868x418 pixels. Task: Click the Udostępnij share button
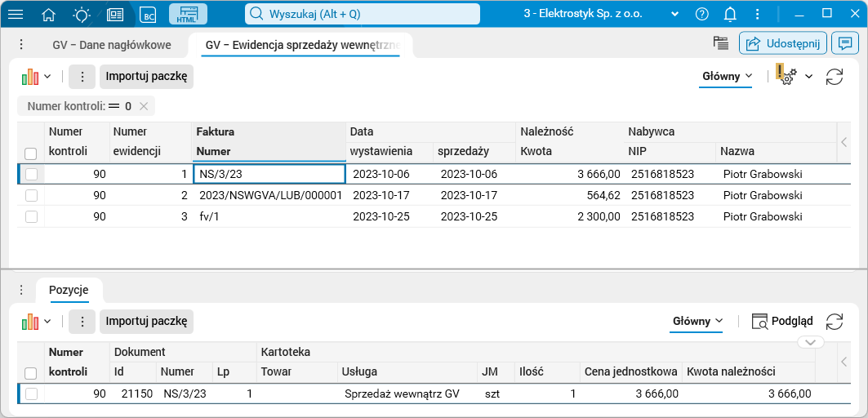783,43
